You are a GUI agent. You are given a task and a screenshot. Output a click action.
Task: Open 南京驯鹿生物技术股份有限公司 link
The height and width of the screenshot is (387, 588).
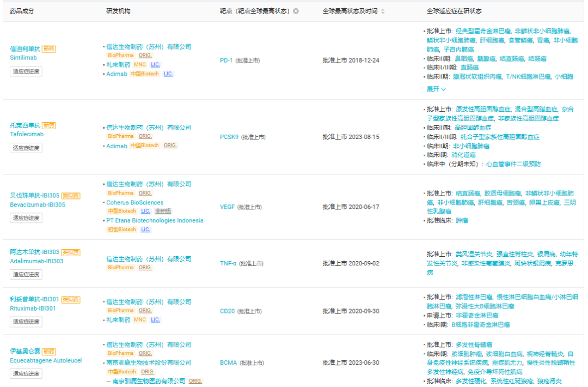tap(149, 362)
